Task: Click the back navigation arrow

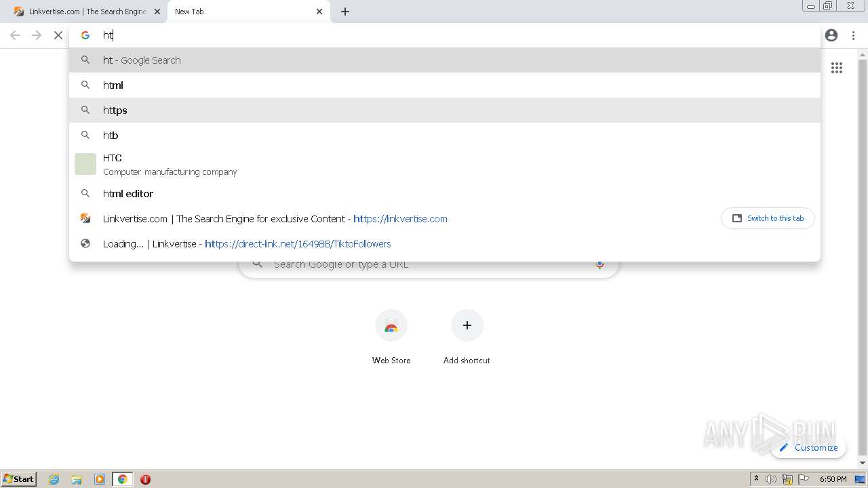Action: click(15, 35)
